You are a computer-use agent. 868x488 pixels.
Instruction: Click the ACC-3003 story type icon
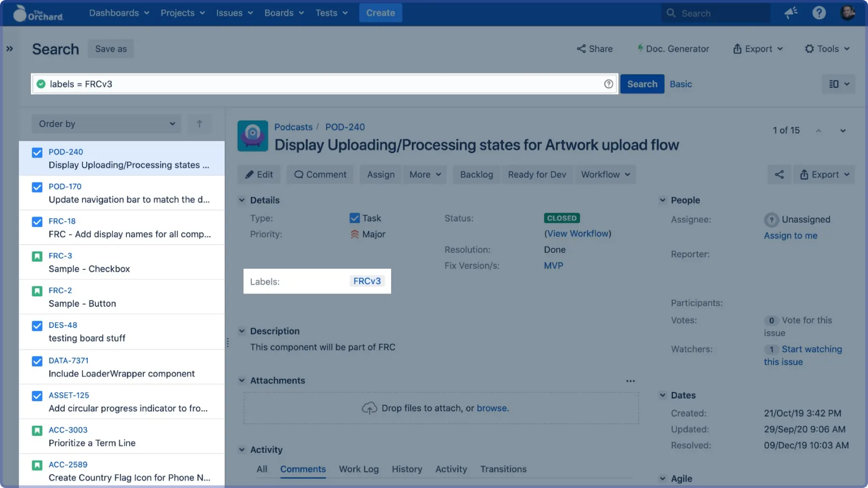[x=37, y=431]
